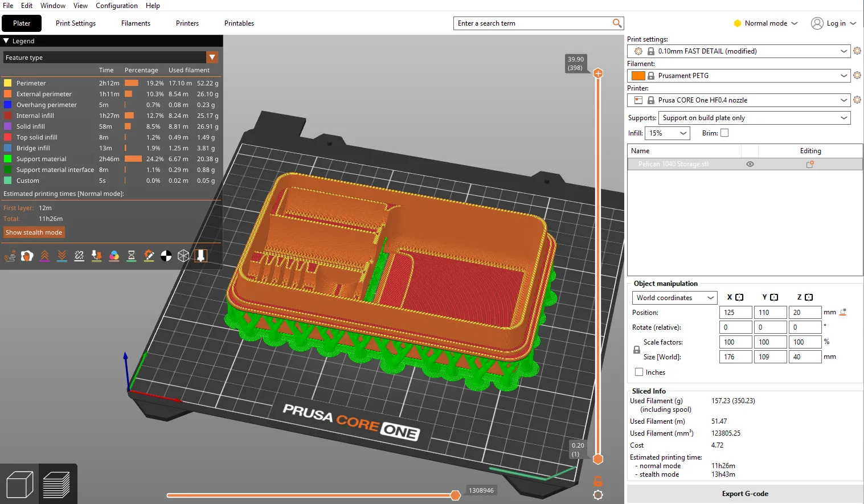
Task: Click the vertical slider settings cog icon
Action: click(598, 495)
